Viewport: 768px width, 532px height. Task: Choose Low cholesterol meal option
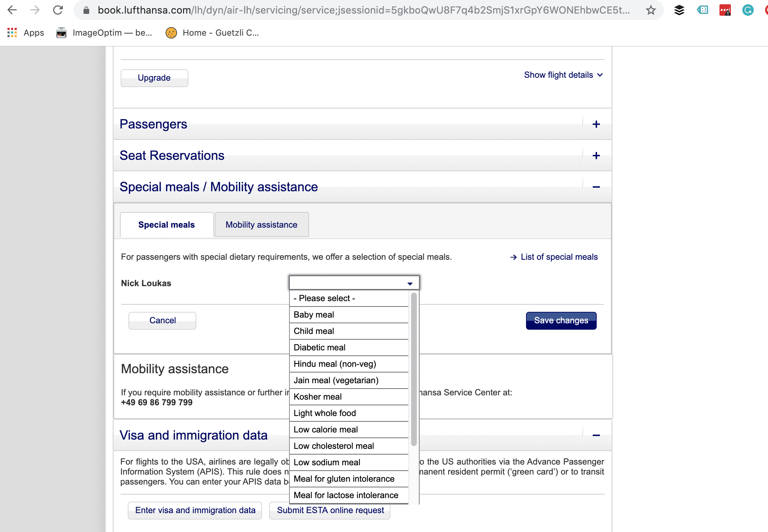(349, 446)
